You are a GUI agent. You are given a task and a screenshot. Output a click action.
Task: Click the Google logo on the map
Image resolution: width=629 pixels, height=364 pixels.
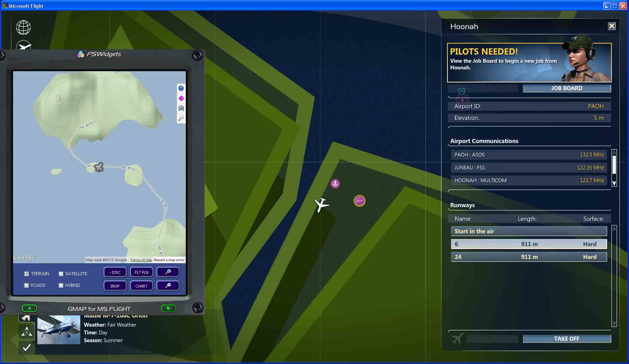click(24, 258)
